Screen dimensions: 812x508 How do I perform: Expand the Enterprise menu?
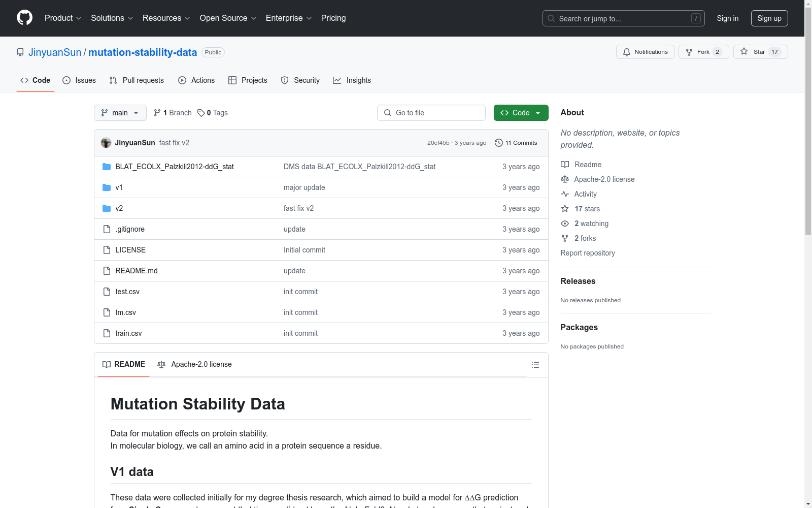pos(289,18)
